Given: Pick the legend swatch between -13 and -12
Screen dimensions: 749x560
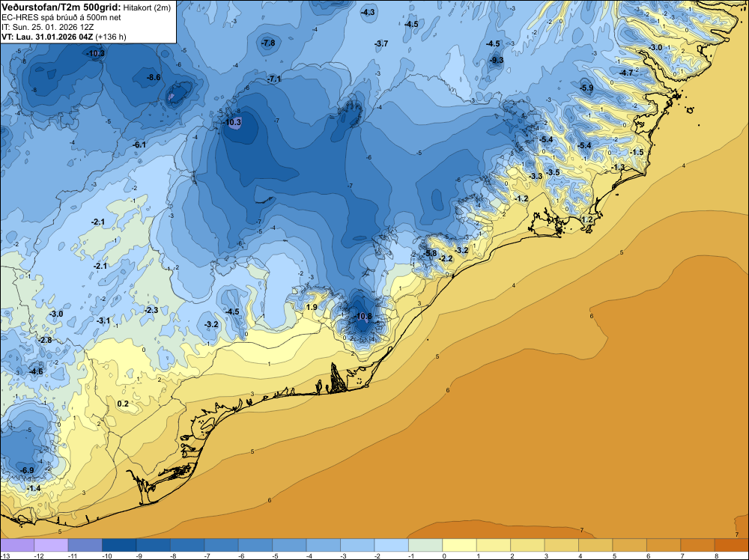Looking at the screenshot, I should (x=17, y=545).
